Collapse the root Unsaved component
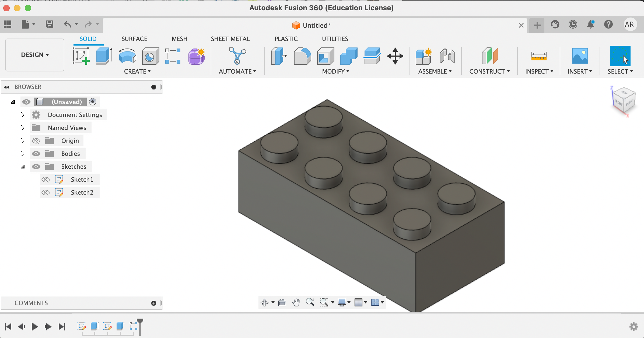This screenshot has height=338, width=644. [x=13, y=102]
